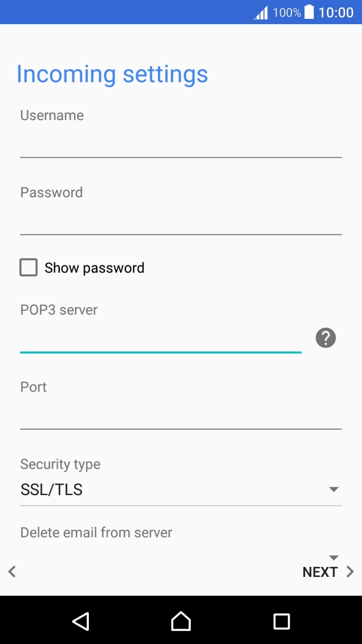Screen dimensions: 362x644
Task: Tap the signal strength icon
Action: [x=261, y=12]
